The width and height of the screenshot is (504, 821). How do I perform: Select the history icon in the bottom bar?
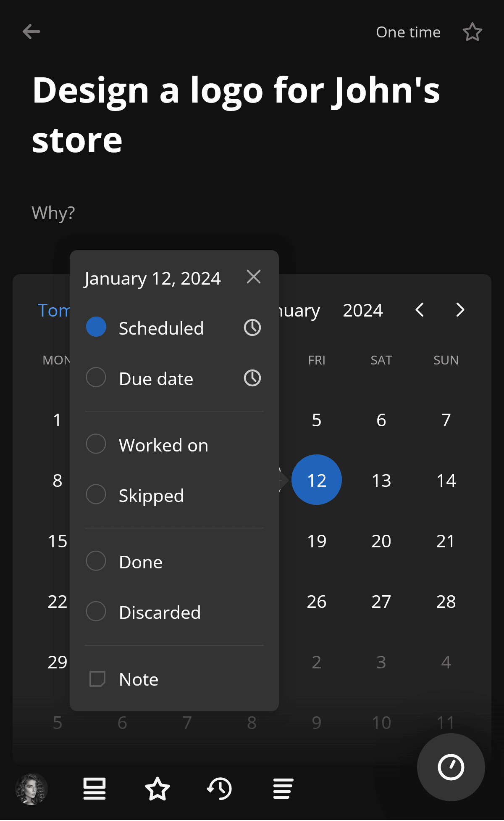click(220, 789)
